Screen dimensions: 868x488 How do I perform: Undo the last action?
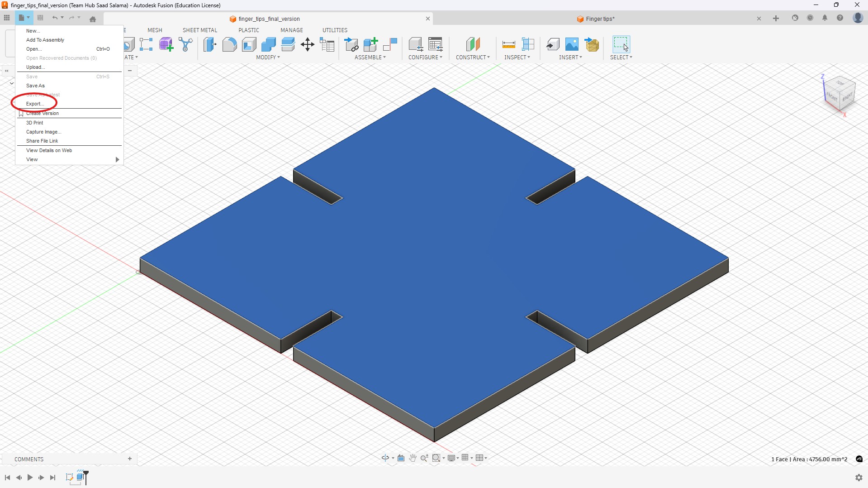pos(55,18)
